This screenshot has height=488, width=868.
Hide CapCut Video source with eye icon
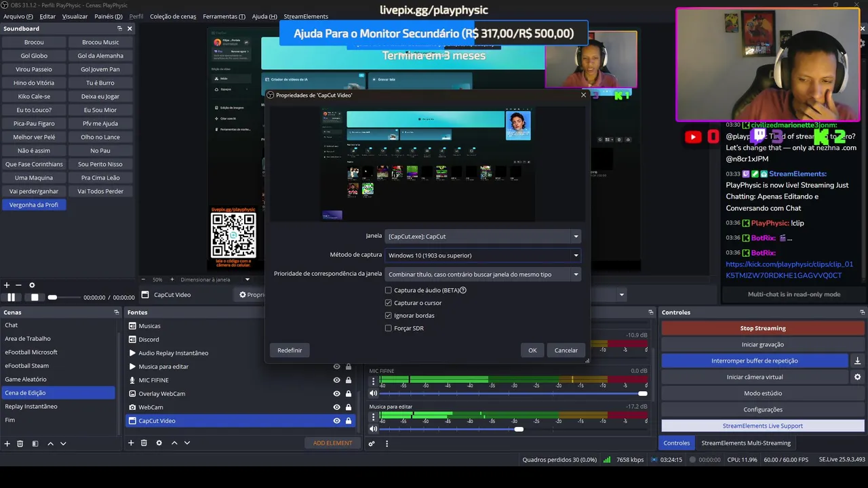pyautogui.click(x=336, y=421)
